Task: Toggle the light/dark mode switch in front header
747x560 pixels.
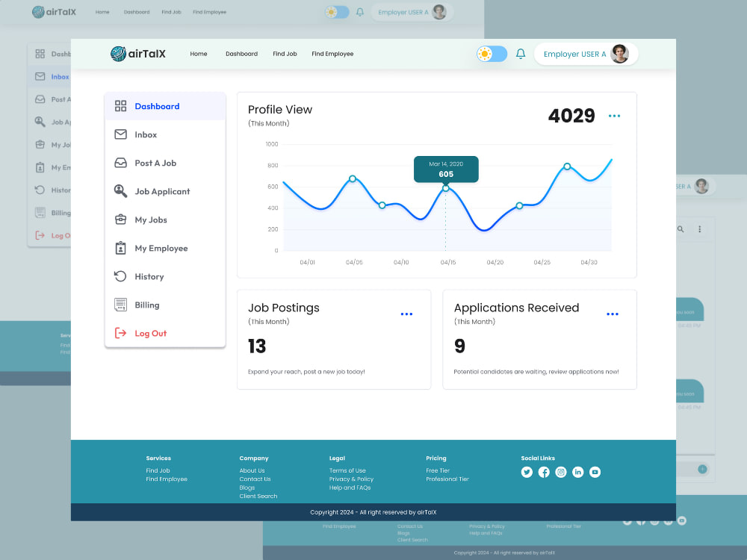Action: (492, 54)
